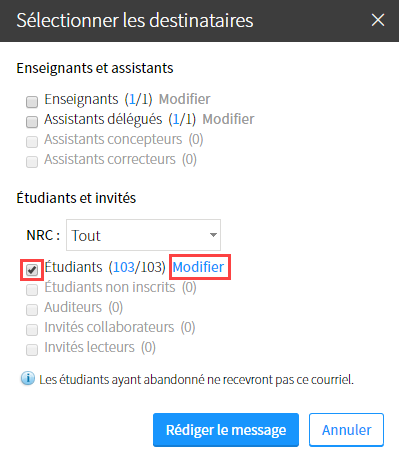
Task: Toggle the Invités lecteurs checkbox
Action: (x=32, y=350)
